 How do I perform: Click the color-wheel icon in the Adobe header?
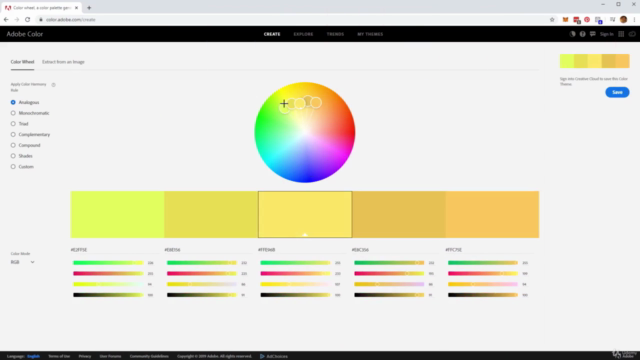coord(572,34)
